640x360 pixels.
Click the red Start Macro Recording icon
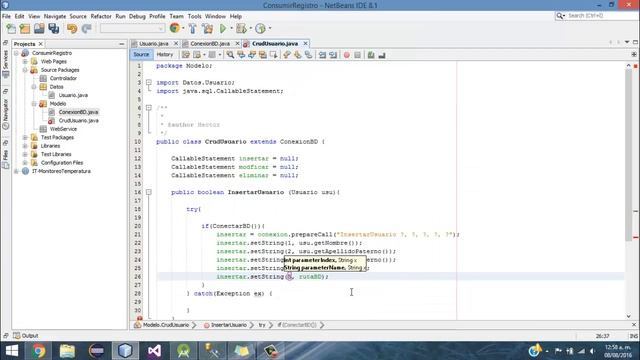coord(347,55)
